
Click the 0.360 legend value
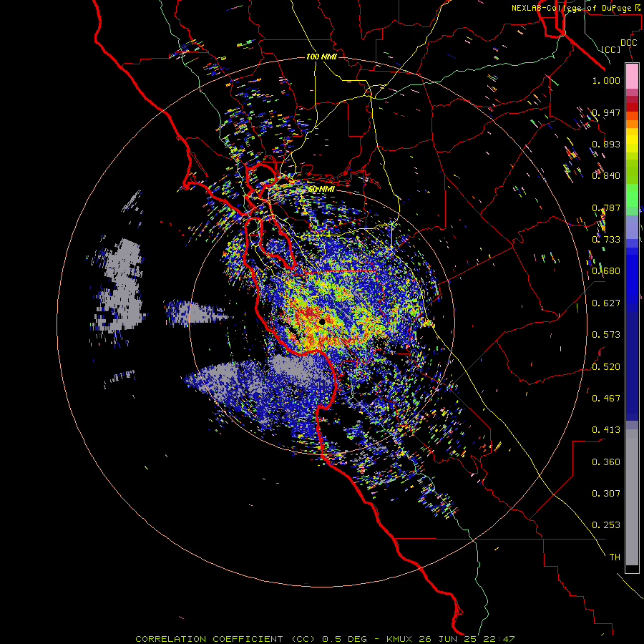pyautogui.click(x=606, y=462)
